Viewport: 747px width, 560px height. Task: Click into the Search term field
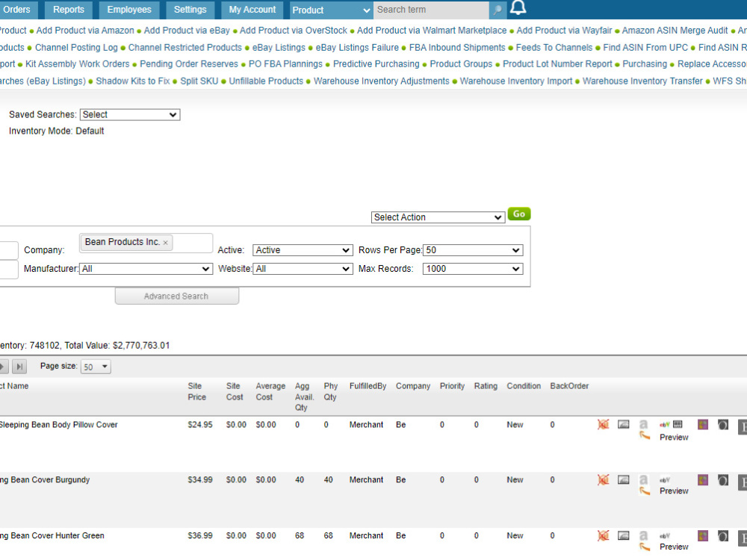click(x=431, y=10)
